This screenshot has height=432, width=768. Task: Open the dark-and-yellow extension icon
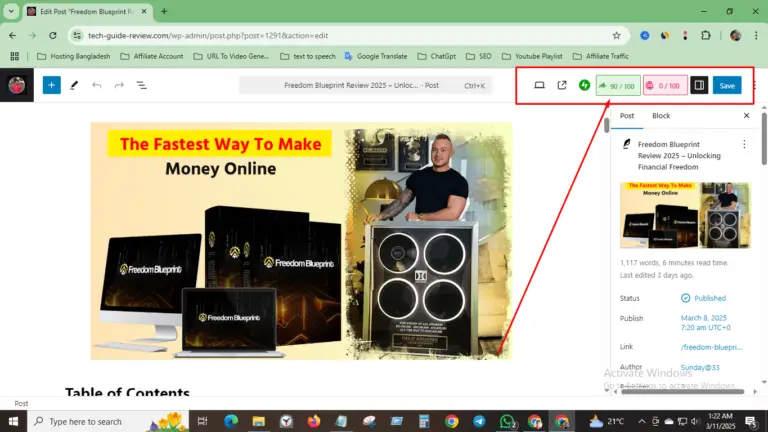pos(665,35)
